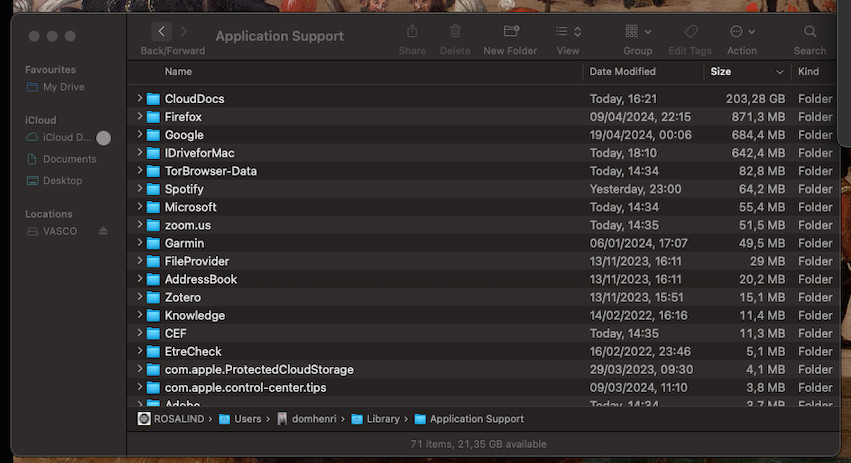
Task: Click the 203,28 GB size value
Action: [x=755, y=99]
